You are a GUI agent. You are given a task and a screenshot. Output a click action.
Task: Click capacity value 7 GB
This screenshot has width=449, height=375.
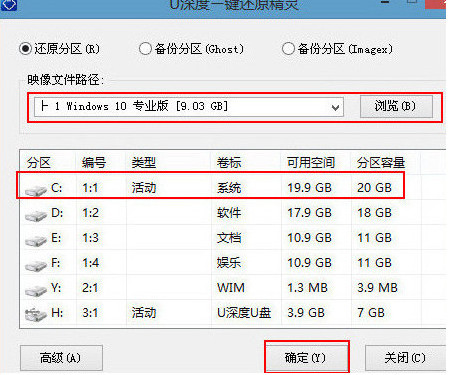point(371,313)
